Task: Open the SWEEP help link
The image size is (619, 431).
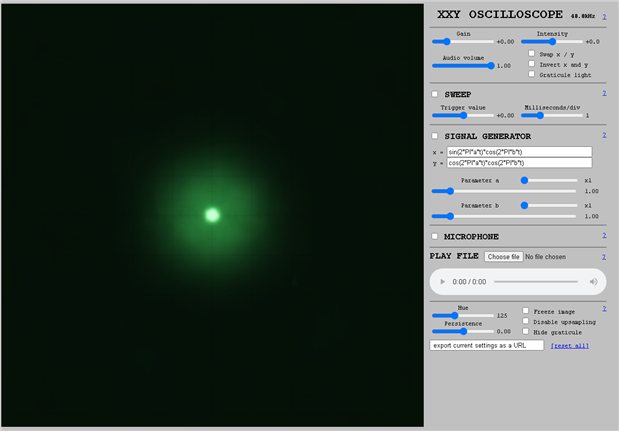Action: pos(604,93)
